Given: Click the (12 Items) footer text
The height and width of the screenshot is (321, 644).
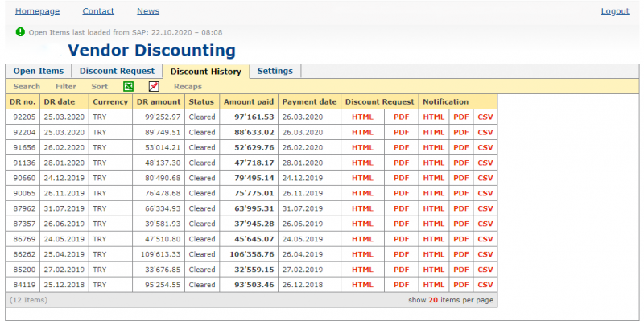Looking at the screenshot, I should pos(28,300).
